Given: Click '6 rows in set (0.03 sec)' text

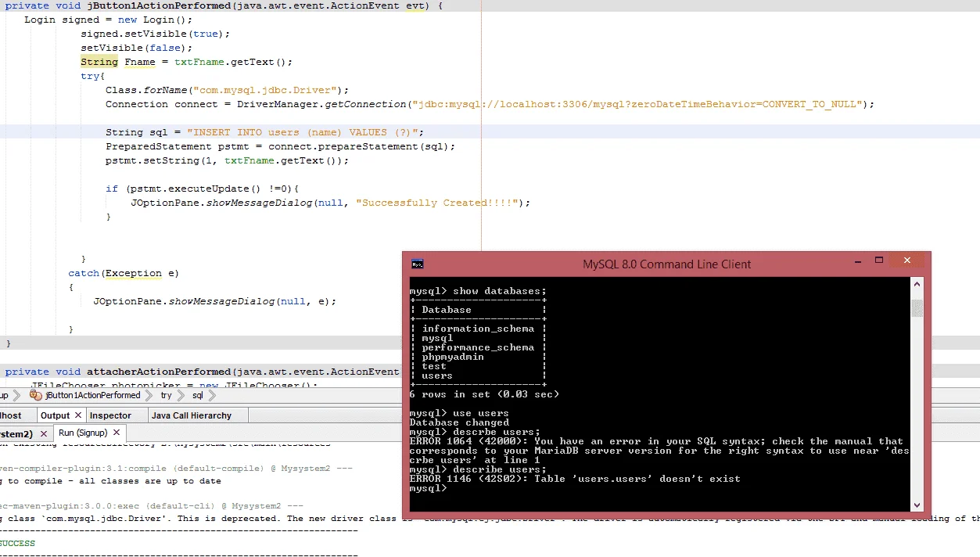Looking at the screenshot, I should (x=484, y=394).
